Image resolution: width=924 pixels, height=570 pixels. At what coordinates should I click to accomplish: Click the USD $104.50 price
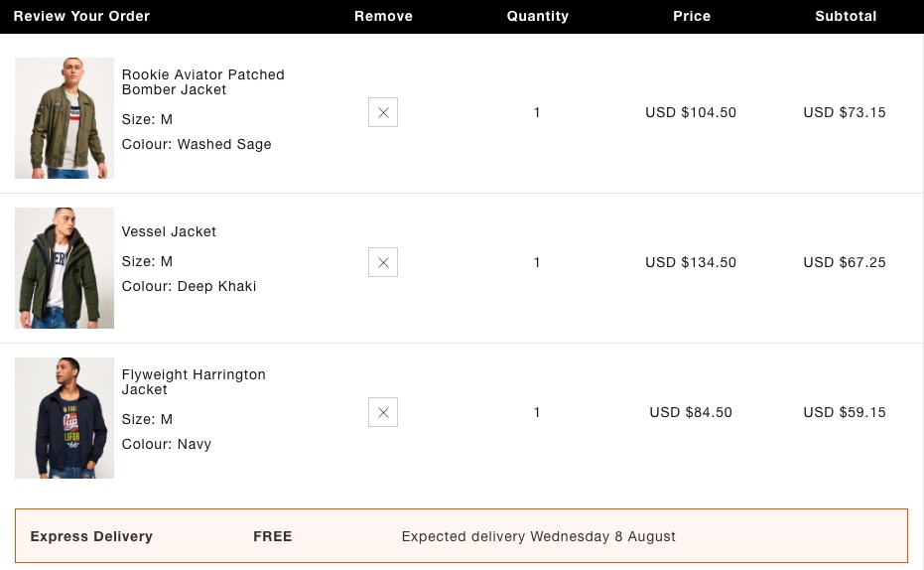pyautogui.click(x=691, y=112)
